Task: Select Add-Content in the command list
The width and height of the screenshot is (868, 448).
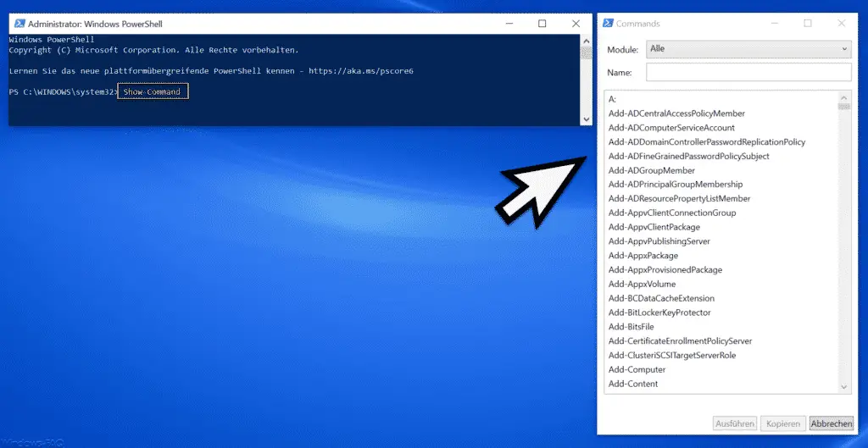Action: coord(633,384)
